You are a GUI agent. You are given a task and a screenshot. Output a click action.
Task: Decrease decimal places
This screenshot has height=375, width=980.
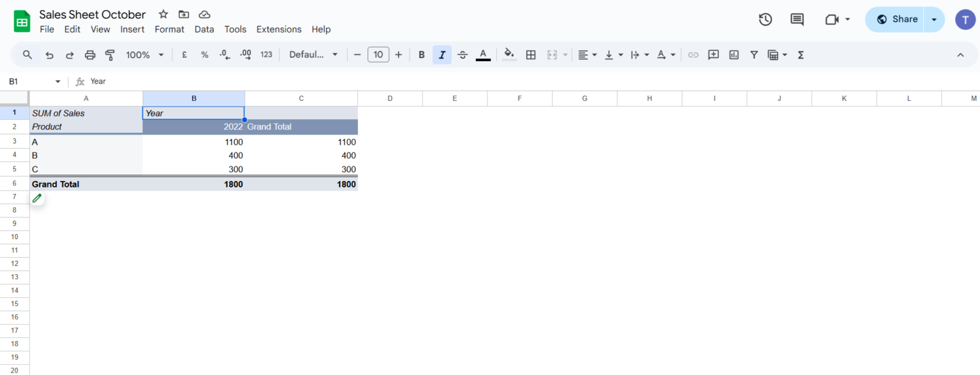(x=225, y=54)
